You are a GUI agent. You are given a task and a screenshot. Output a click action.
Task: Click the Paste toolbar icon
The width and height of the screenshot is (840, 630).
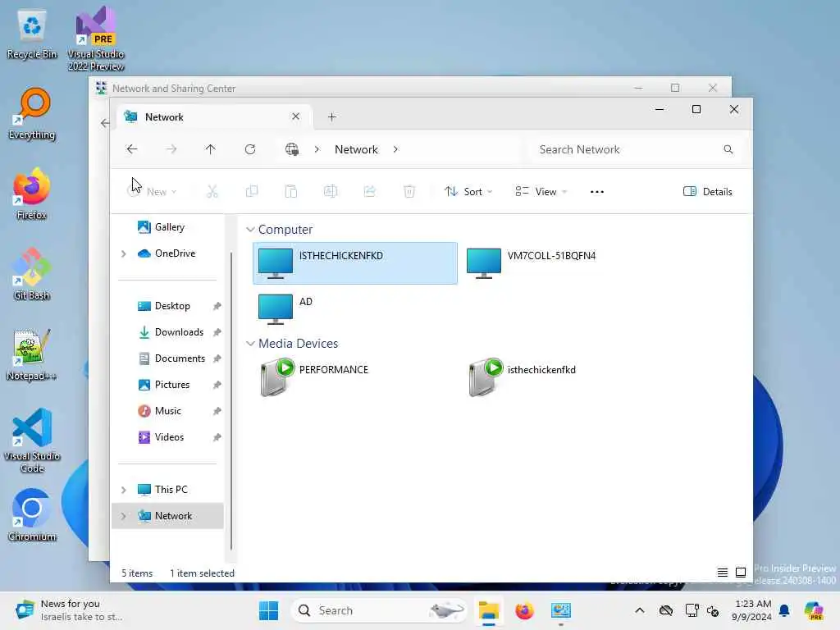click(x=291, y=191)
